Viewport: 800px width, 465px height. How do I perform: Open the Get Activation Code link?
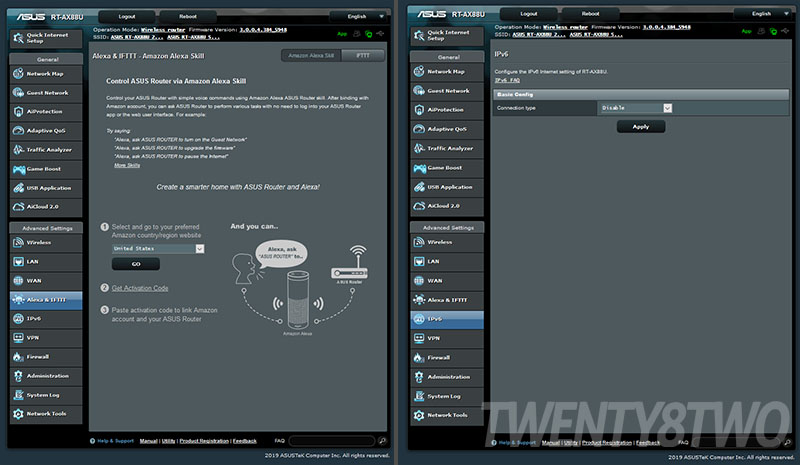point(140,288)
